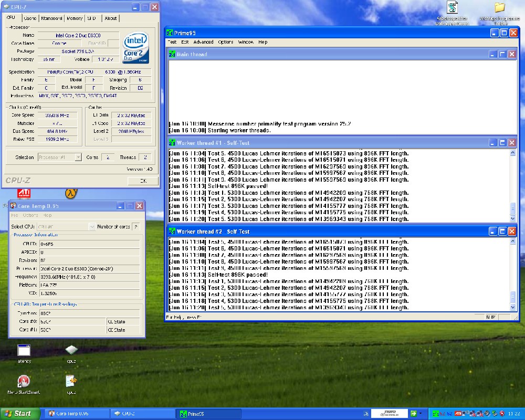Image resolution: width=525 pixels, height=420 pixels.
Task: Click Worker thread #1 scrollbar down arrow
Action: point(512,219)
